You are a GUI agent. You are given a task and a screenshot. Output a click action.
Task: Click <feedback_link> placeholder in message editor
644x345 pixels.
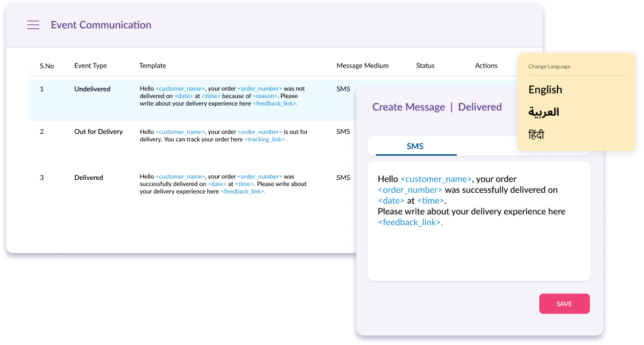tap(410, 223)
